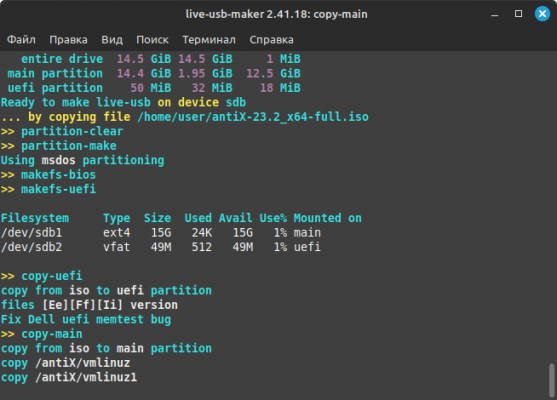Click the '>> makefs-bios' line
557x400 pixels.
tap(48, 175)
